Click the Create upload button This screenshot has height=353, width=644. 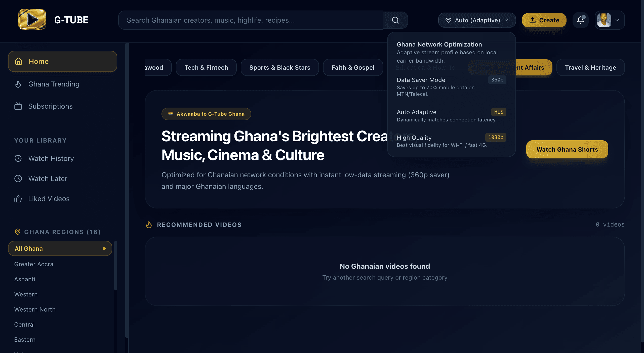544,20
